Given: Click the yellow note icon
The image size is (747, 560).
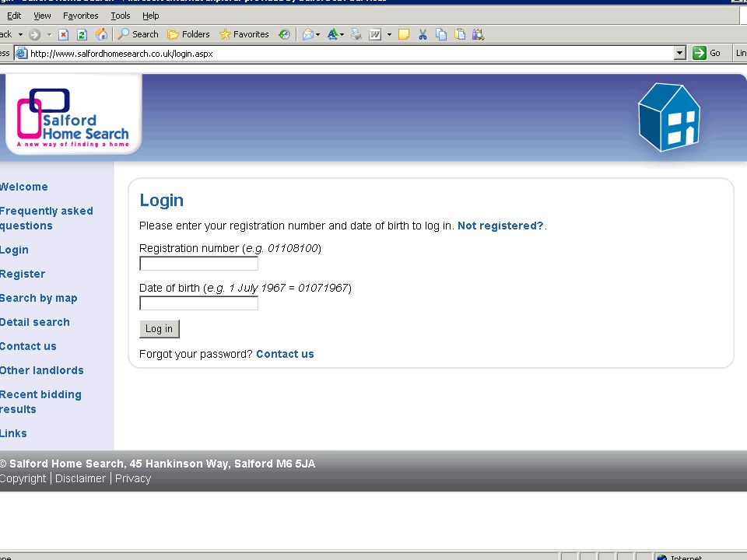Looking at the screenshot, I should [x=404, y=34].
